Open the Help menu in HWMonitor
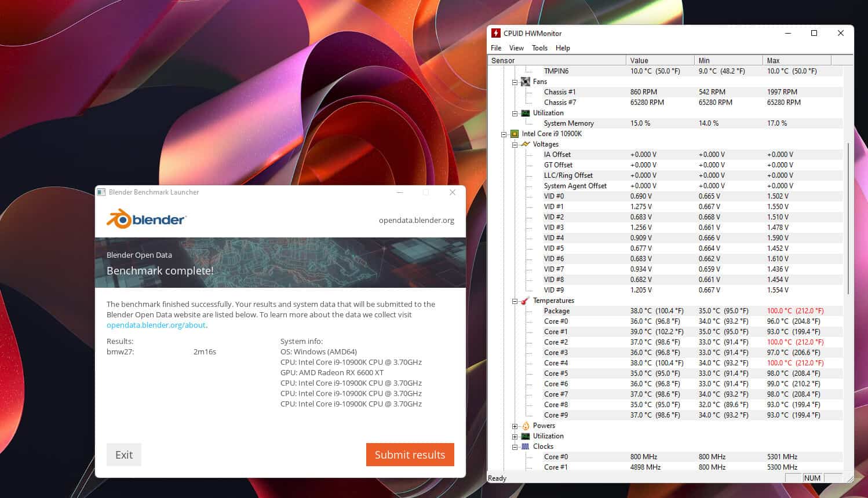Image resolution: width=868 pixels, height=498 pixels. tap(563, 48)
